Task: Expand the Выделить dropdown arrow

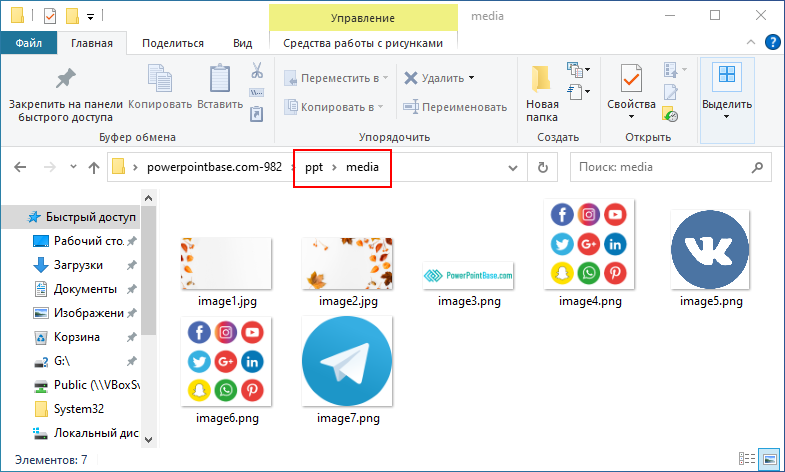Action: tap(726, 117)
